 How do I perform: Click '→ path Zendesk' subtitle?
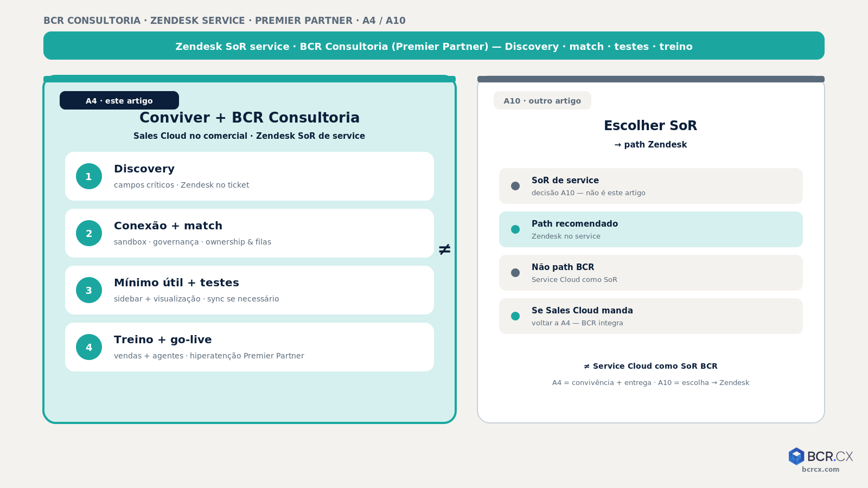click(x=650, y=145)
